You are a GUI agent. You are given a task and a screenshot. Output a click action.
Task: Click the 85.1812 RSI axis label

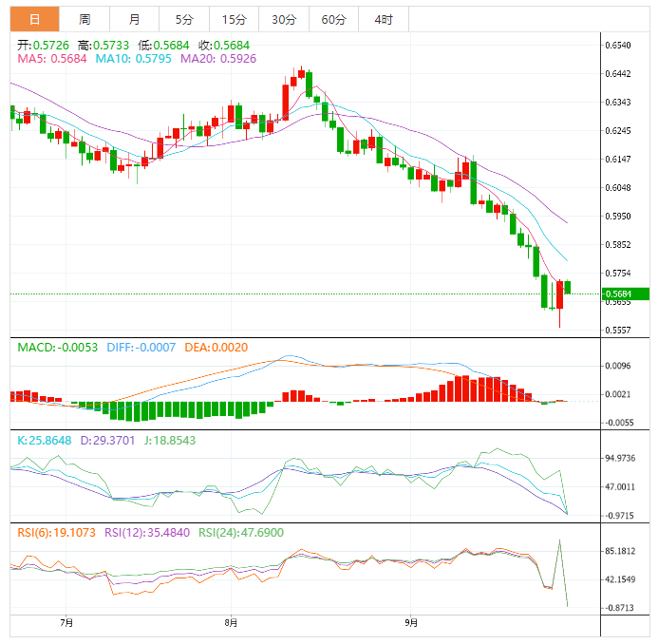click(x=620, y=551)
